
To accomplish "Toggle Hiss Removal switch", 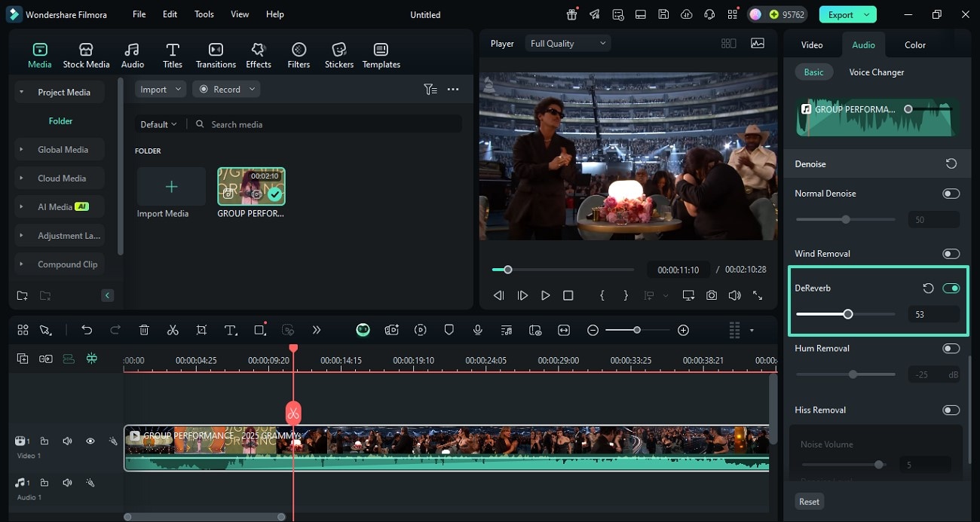I will click(951, 410).
